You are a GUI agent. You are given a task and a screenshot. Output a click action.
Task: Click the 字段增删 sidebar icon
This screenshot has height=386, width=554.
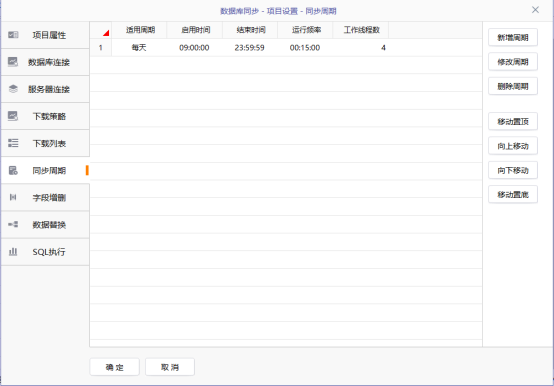pos(13,197)
